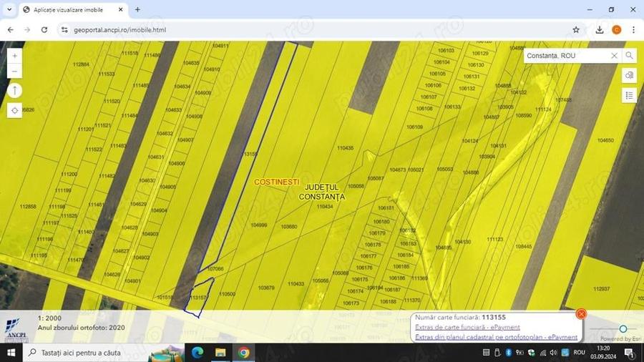Open Powered by Esri attribution
The width and height of the screenshot is (644, 362).
point(620,338)
